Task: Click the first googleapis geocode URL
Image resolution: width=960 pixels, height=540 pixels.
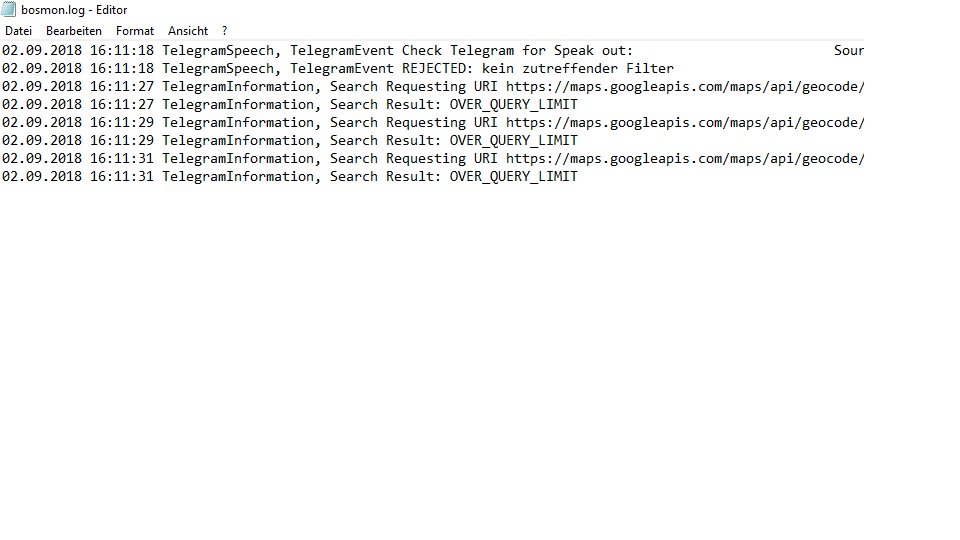Action: 684,87
